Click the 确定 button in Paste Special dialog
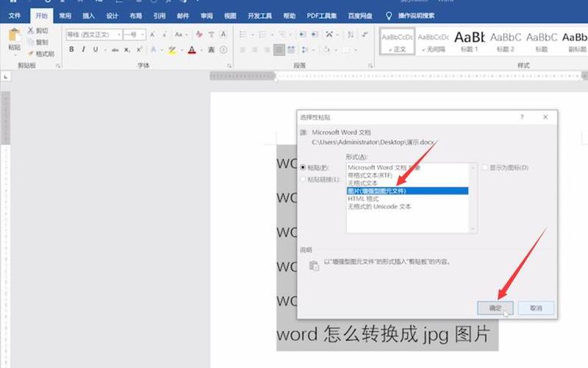This screenshot has width=588, height=368. (495, 308)
